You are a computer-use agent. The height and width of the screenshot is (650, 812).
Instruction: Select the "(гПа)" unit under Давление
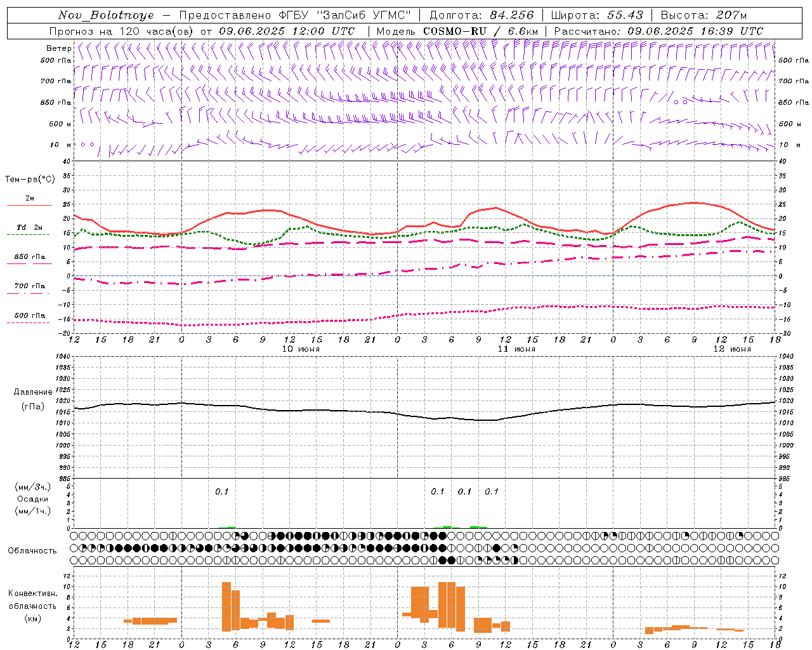(33, 407)
